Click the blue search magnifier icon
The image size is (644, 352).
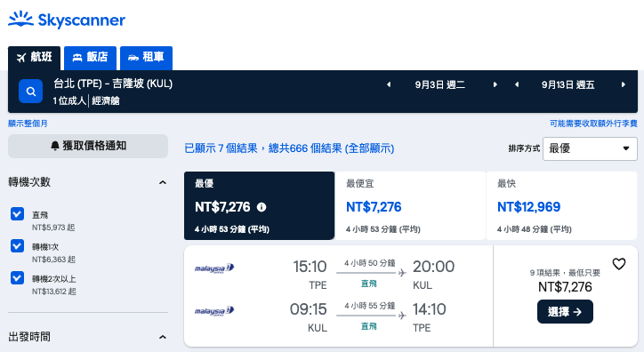click(31, 91)
